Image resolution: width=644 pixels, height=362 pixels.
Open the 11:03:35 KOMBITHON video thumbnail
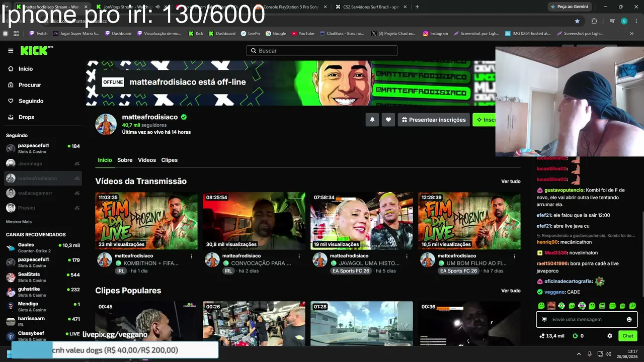146,221
